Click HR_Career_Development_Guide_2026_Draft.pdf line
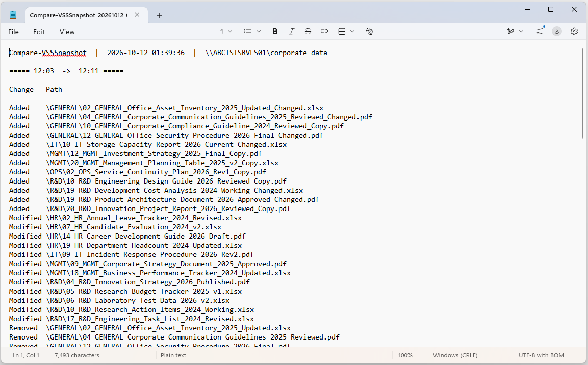The width and height of the screenshot is (588, 365). [127, 237]
